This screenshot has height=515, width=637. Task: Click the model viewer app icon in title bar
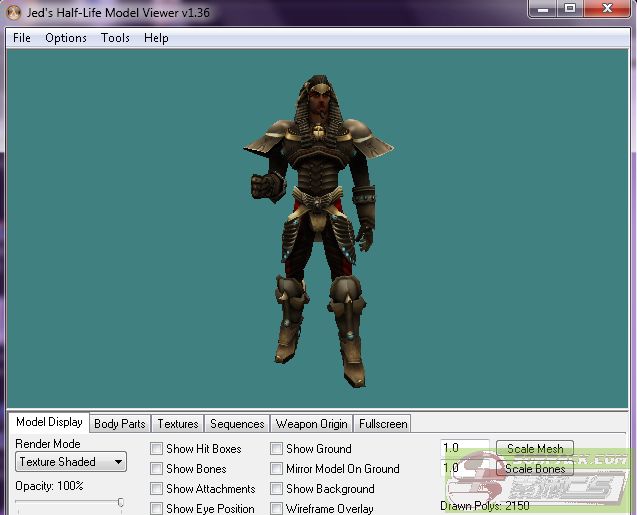[13, 13]
